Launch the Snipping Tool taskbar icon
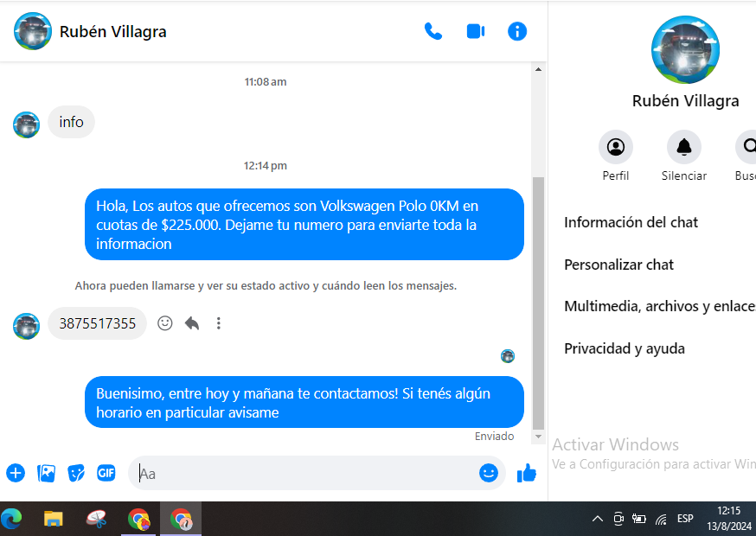 [96, 519]
